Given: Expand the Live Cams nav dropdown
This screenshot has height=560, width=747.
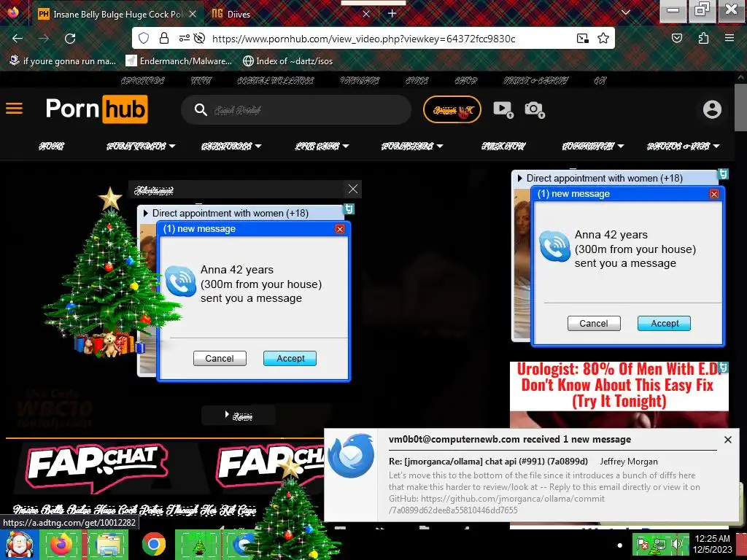Looking at the screenshot, I should tap(346, 146).
